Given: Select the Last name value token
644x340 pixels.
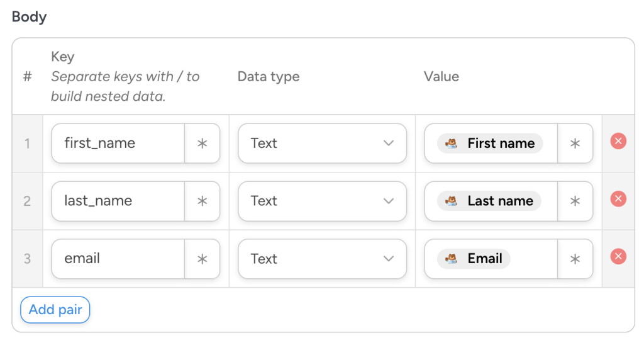Looking at the screenshot, I should coord(489,201).
